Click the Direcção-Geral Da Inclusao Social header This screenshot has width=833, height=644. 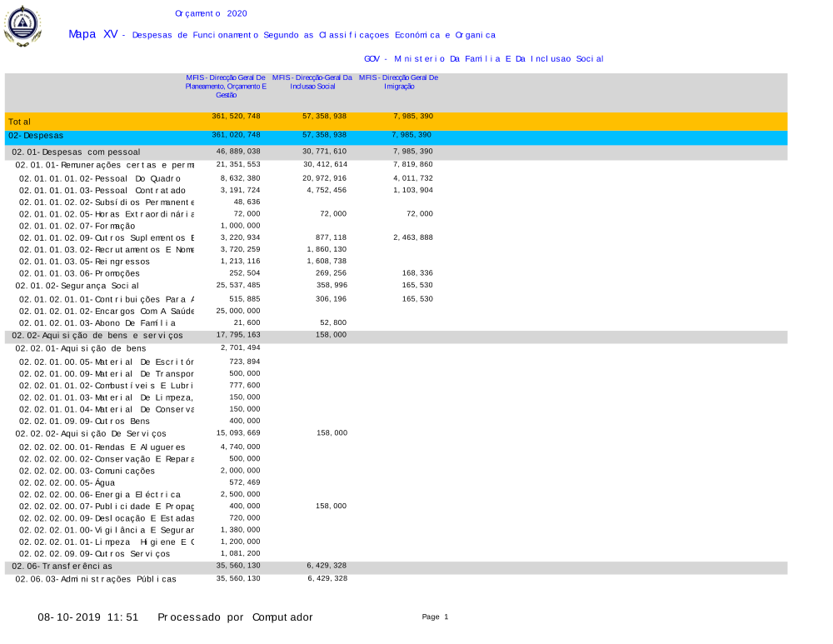[312, 82]
